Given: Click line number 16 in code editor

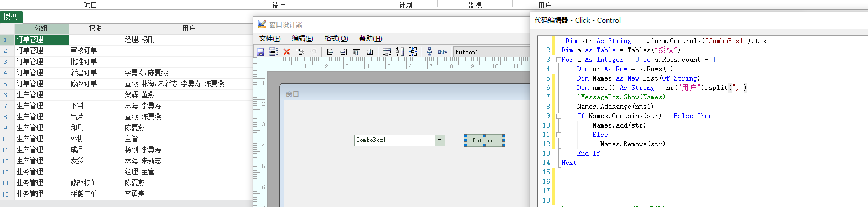Looking at the screenshot, I should [x=546, y=182].
